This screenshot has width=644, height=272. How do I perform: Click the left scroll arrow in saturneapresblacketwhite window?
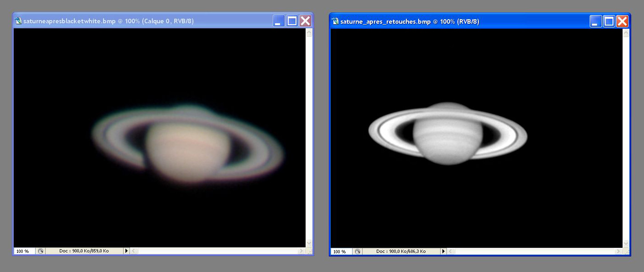click(x=134, y=251)
